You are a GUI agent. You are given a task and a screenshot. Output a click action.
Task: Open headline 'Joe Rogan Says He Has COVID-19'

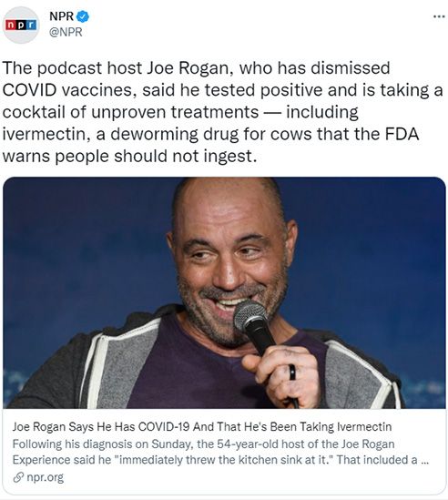click(x=202, y=426)
